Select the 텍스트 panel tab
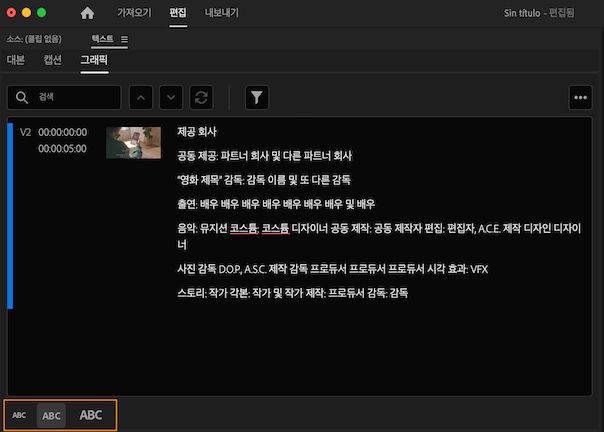 tap(102, 39)
